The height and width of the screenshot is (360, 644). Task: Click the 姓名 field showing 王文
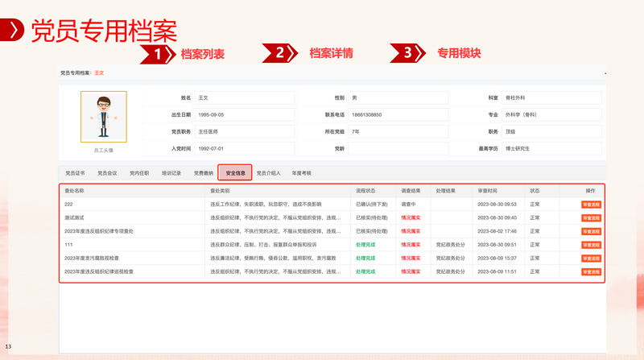point(245,97)
